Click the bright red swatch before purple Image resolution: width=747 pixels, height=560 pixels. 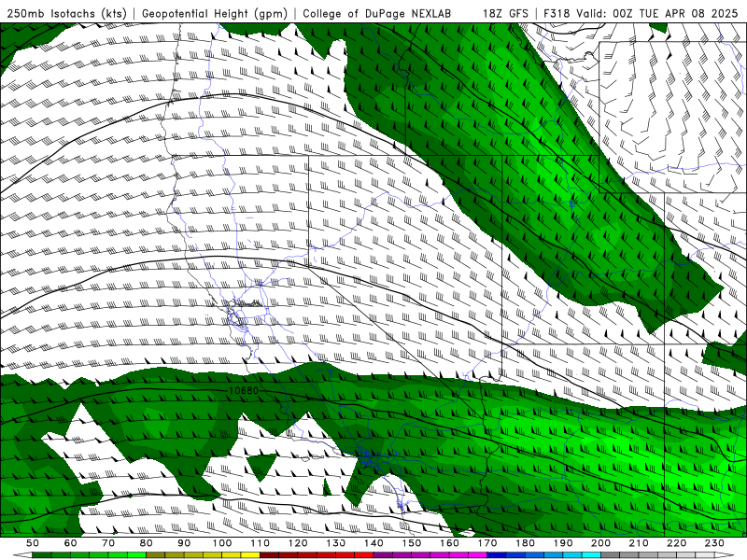364,555
